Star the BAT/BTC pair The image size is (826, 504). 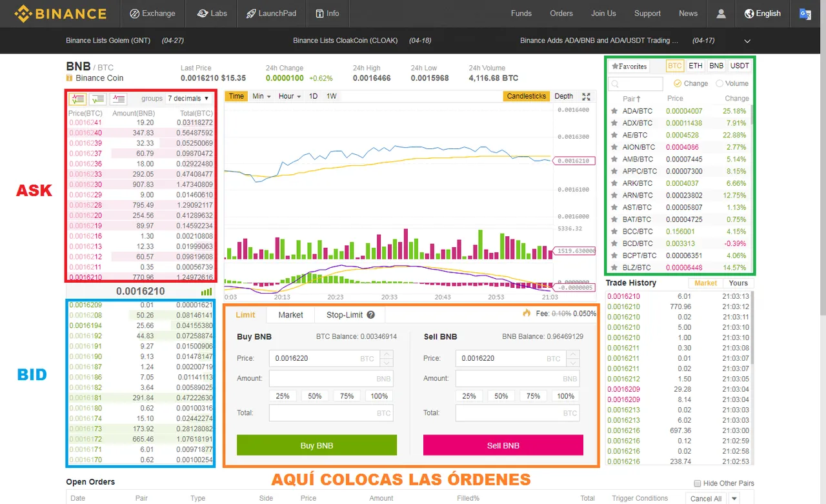pos(614,219)
